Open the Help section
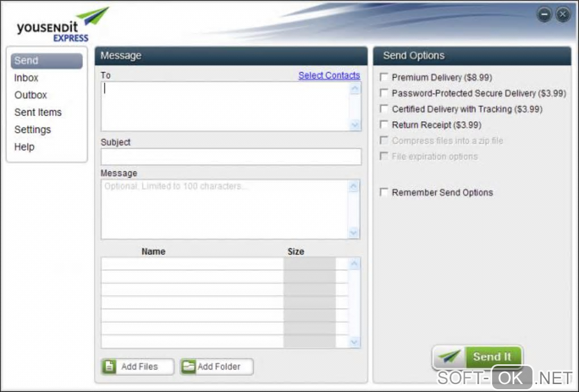 click(x=24, y=147)
